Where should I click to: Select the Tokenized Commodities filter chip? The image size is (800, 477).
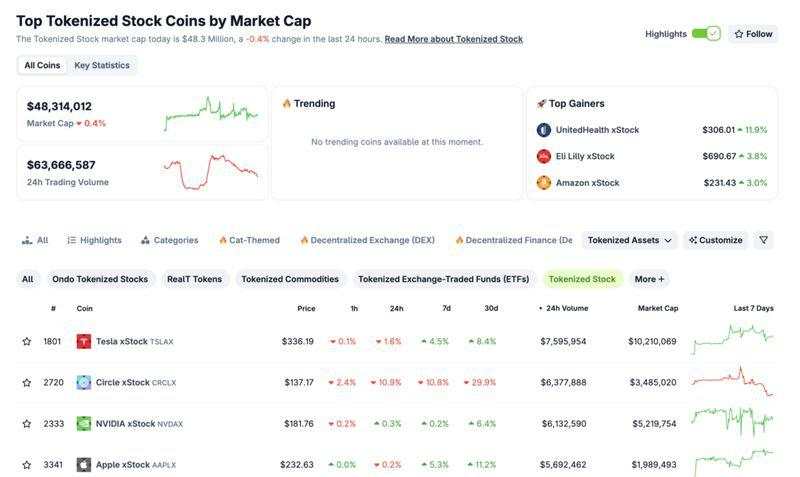pos(290,279)
